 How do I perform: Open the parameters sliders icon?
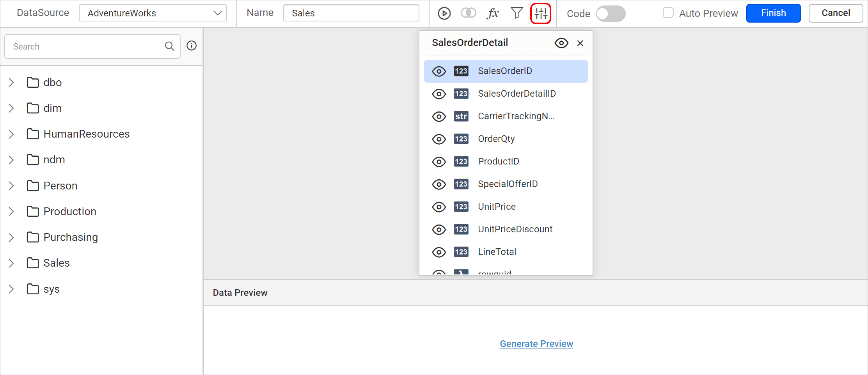point(541,13)
